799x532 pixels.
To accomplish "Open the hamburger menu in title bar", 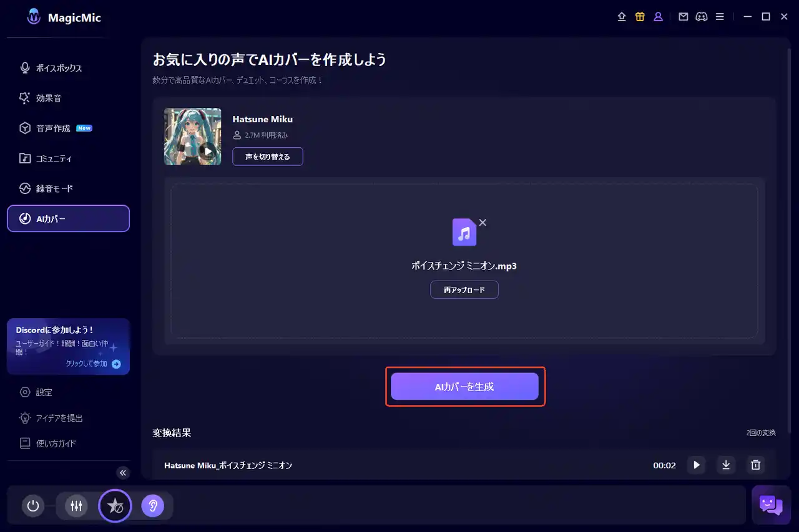I will [x=720, y=17].
